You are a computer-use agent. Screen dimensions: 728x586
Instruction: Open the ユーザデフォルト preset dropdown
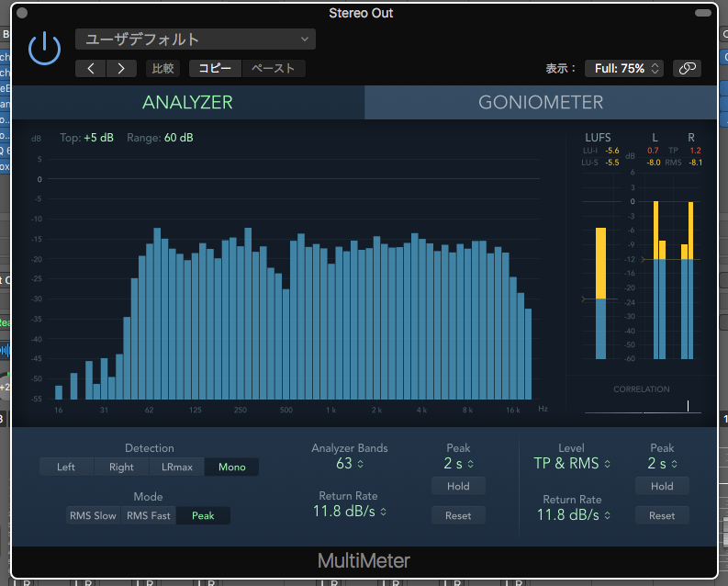(x=196, y=39)
